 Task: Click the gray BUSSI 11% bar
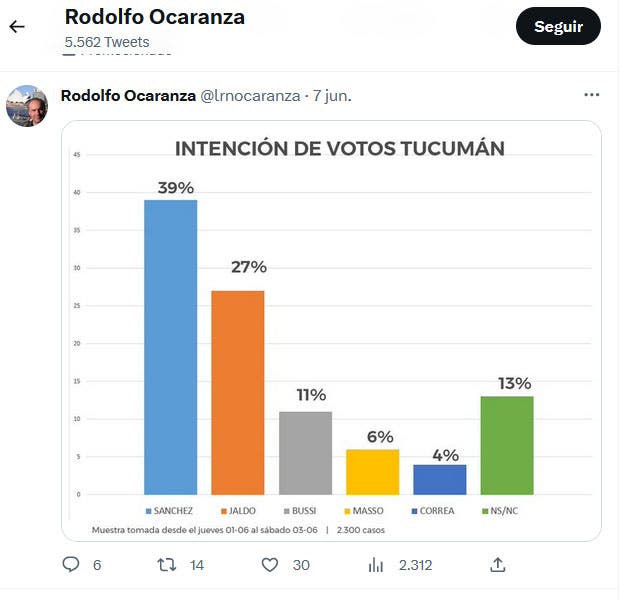tap(305, 453)
